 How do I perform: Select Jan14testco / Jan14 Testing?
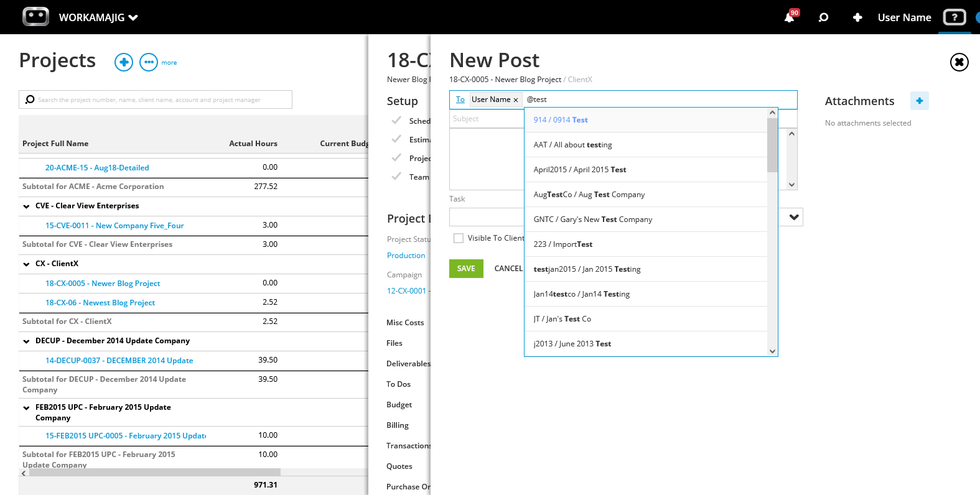pyautogui.click(x=646, y=294)
